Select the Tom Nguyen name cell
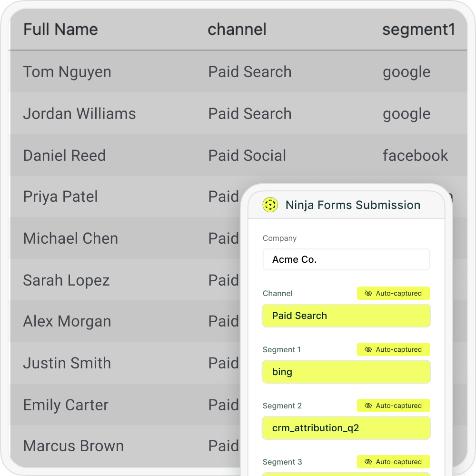Image resolution: width=476 pixels, height=476 pixels. point(67,72)
